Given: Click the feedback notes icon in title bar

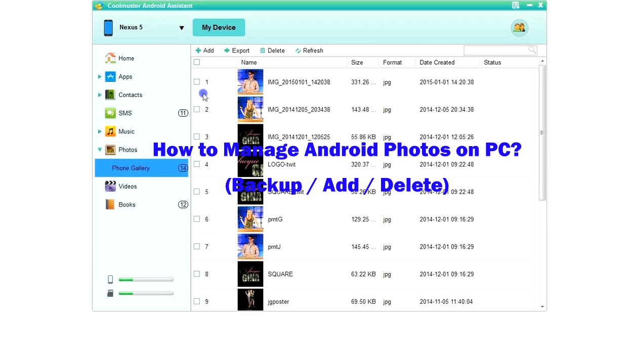Looking at the screenshot, I should point(516,6).
